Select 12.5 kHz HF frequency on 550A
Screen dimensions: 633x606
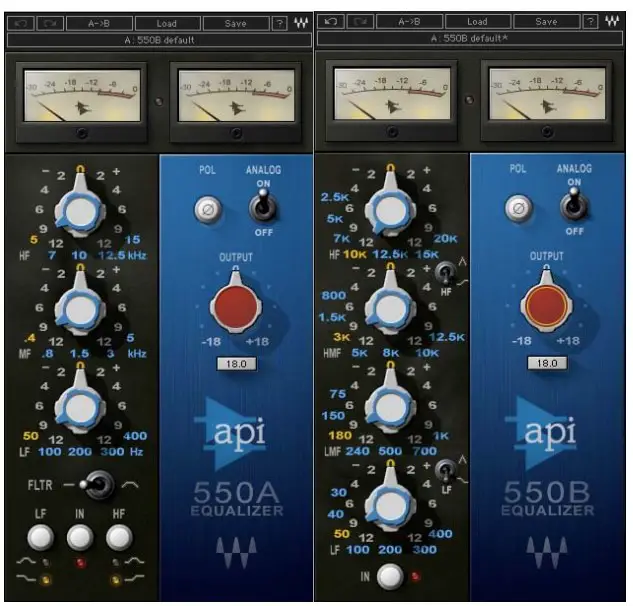pyautogui.click(x=112, y=255)
